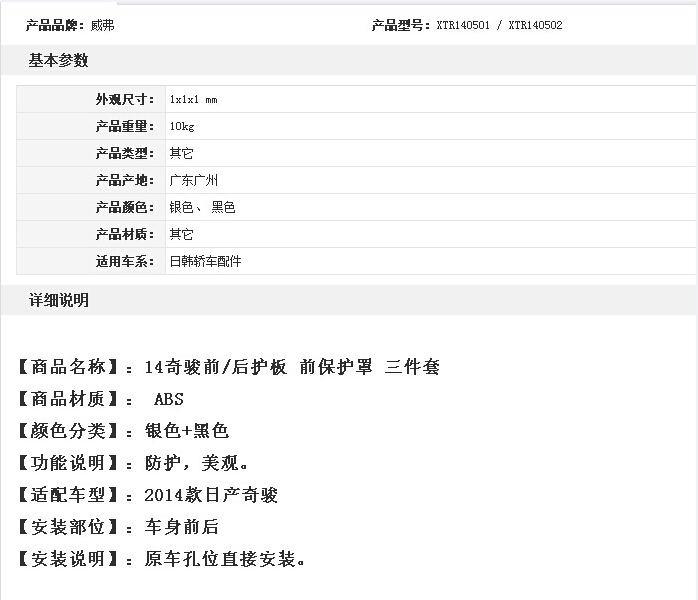This screenshot has width=698, height=600.
Task: Select the function text 防护，美观。
Action: pyautogui.click(x=196, y=463)
